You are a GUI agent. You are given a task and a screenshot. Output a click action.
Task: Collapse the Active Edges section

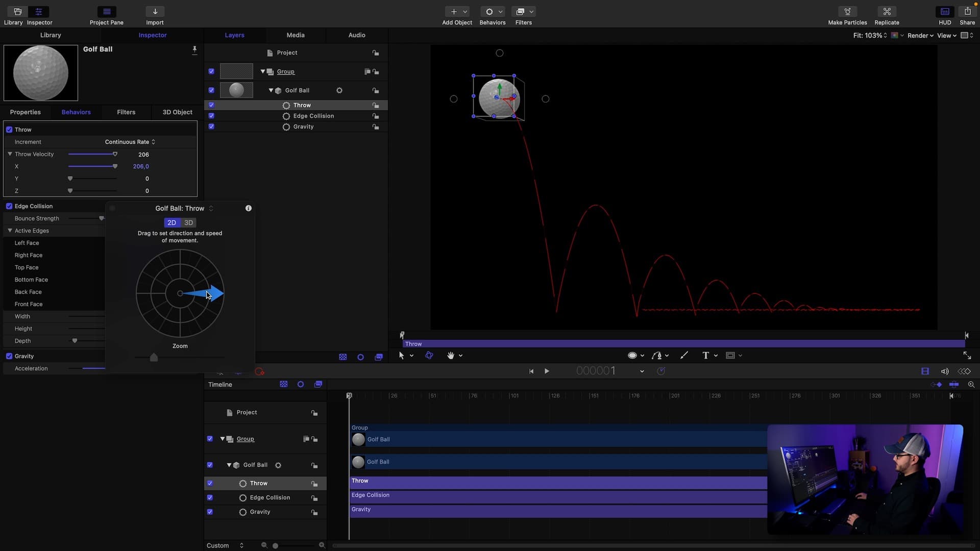click(10, 231)
